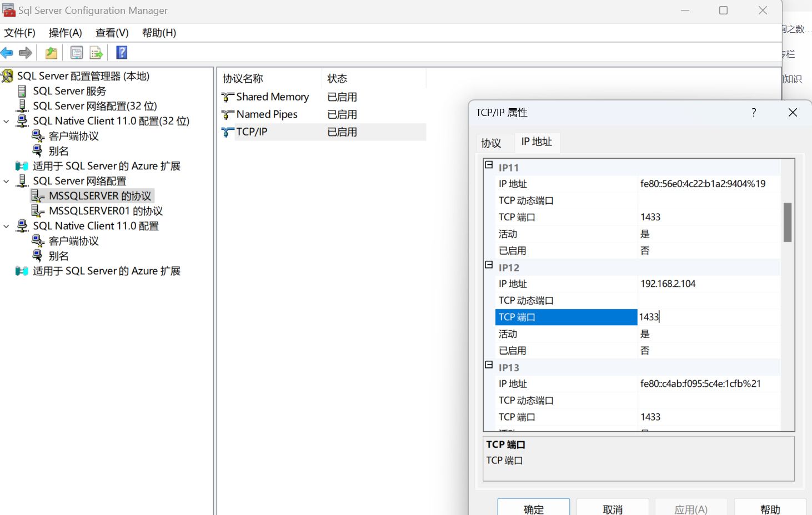The image size is (812, 515).
Task: Go up one level with the folder icon
Action: [51, 53]
